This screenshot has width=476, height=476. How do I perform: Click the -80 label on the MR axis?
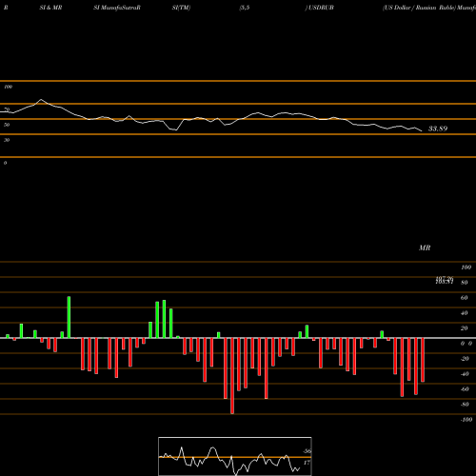coord(465,405)
